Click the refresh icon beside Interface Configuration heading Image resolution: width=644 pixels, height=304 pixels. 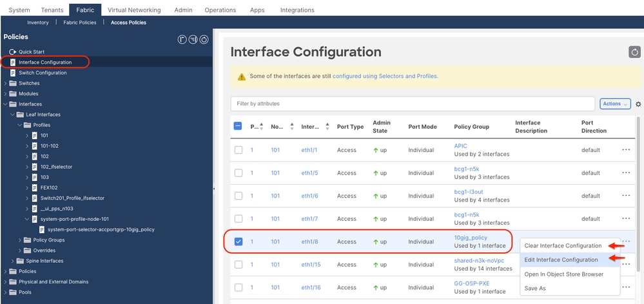pyautogui.click(x=634, y=52)
